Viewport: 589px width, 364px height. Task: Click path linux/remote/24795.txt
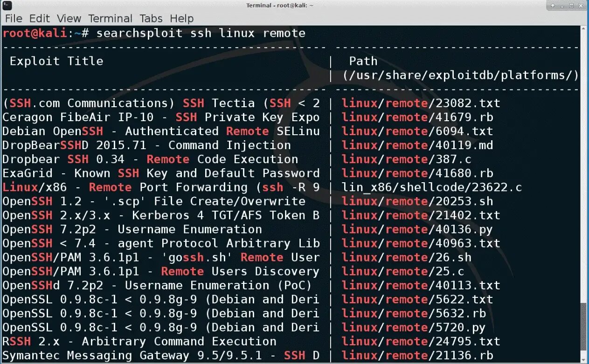tap(421, 341)
